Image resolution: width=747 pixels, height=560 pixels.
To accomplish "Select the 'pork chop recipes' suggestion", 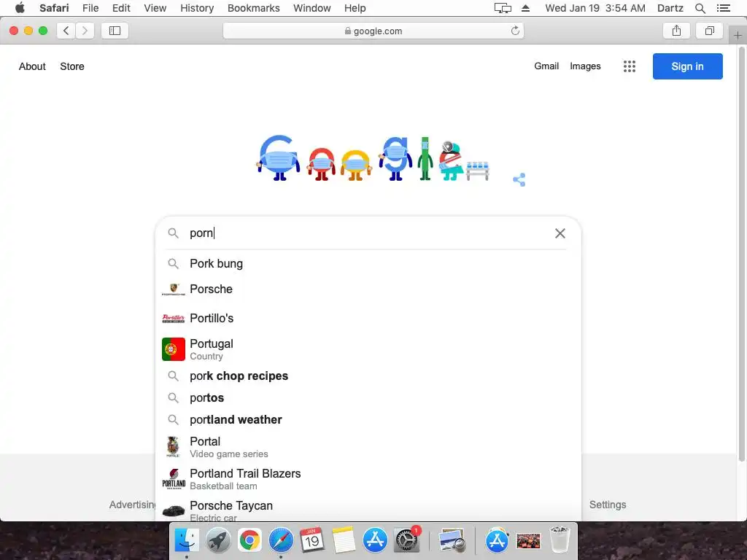I will 368,376.
